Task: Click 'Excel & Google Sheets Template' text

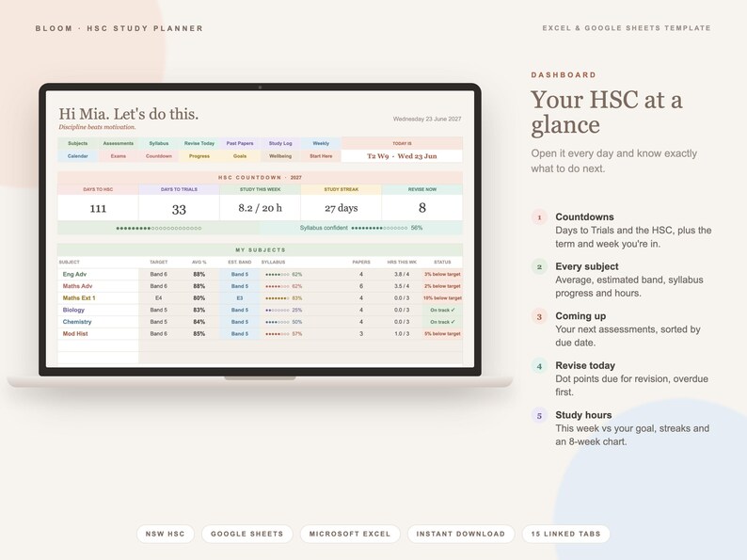Action: coord(627,28)
